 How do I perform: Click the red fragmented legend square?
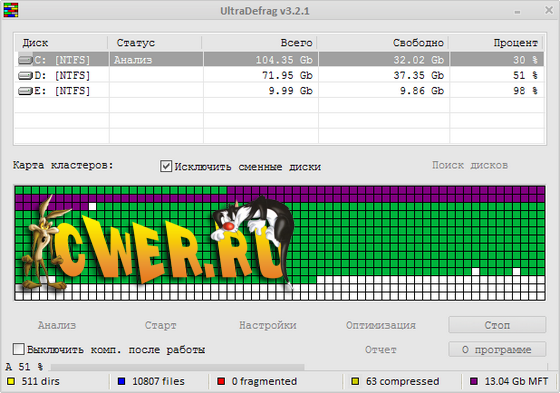tap(221, 381)
